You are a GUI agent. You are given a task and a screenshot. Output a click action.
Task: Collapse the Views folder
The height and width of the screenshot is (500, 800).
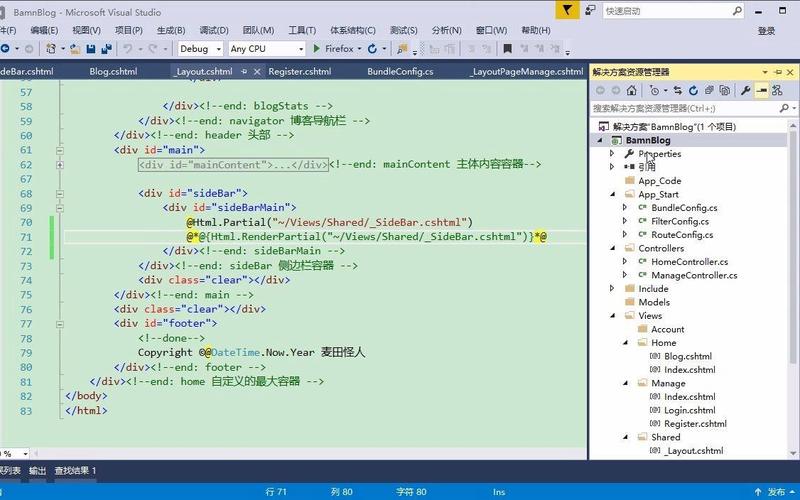click(x=613, y=316)
